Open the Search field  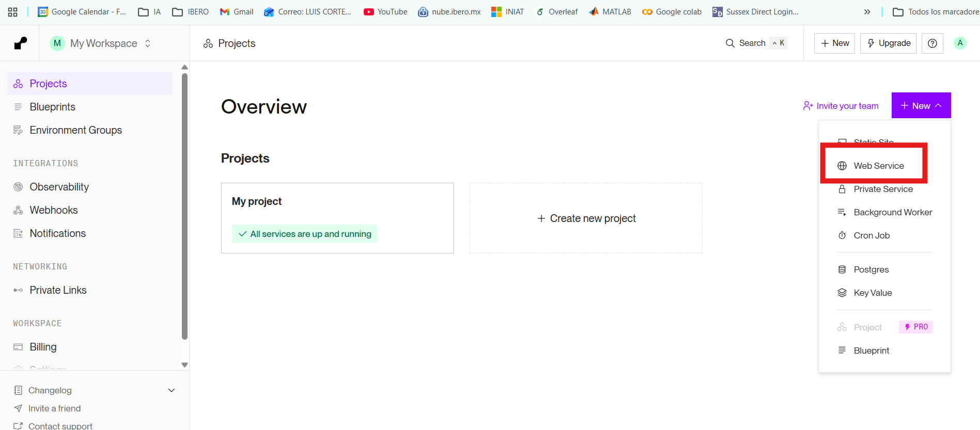(x=756, y=43)
